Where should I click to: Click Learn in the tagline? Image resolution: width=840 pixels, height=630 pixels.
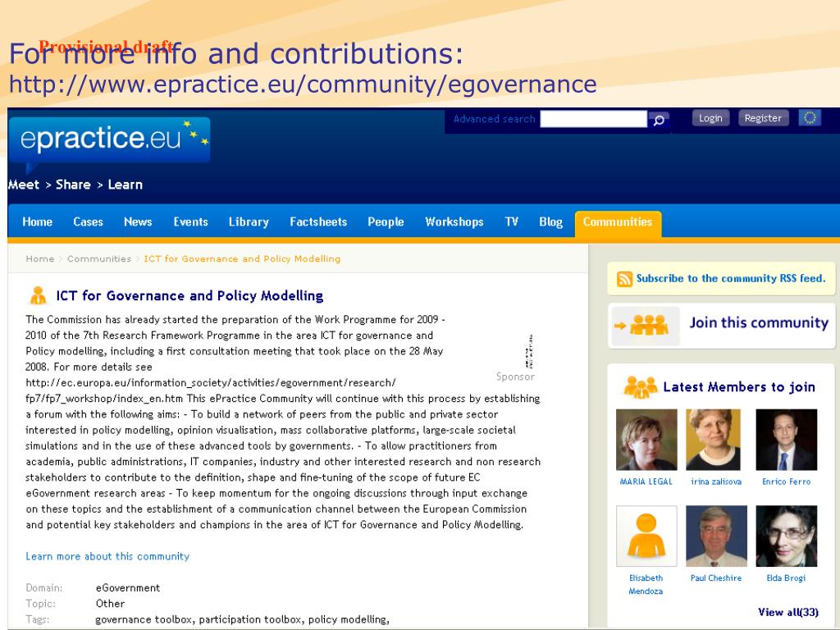coord(125,185)
